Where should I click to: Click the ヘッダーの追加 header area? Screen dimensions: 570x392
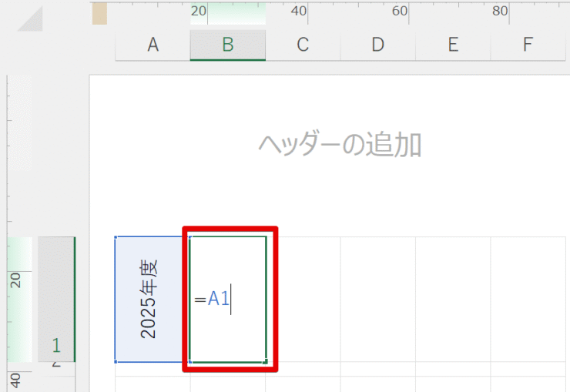click(x=340, y=145)
